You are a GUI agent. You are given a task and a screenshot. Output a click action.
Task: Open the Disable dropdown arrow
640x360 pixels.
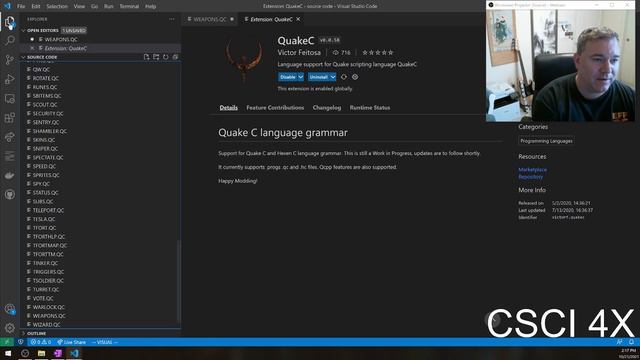(x=301, y=77)
